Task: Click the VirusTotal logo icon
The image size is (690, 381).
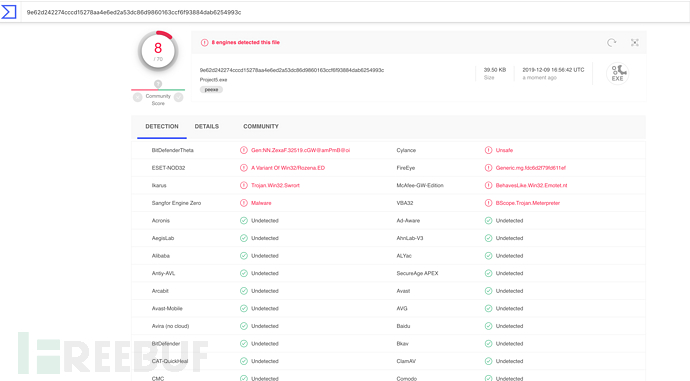Action: click(9, 12)
